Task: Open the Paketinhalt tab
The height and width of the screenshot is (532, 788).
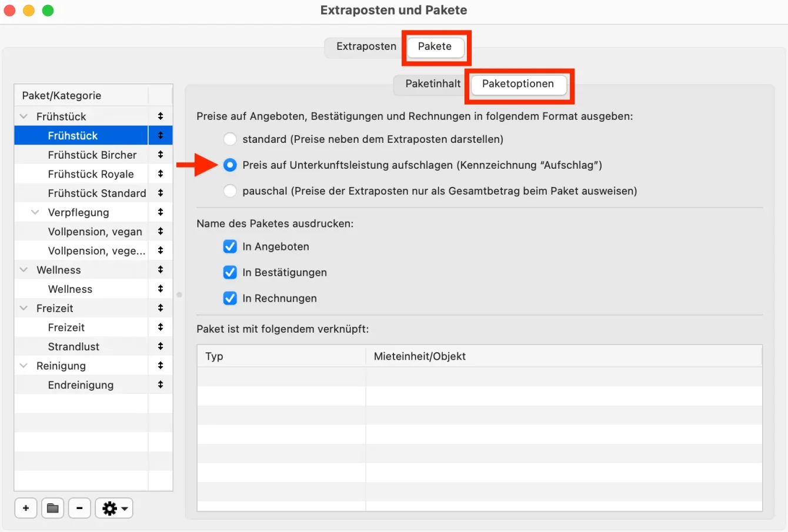Action: pos(433,83)
